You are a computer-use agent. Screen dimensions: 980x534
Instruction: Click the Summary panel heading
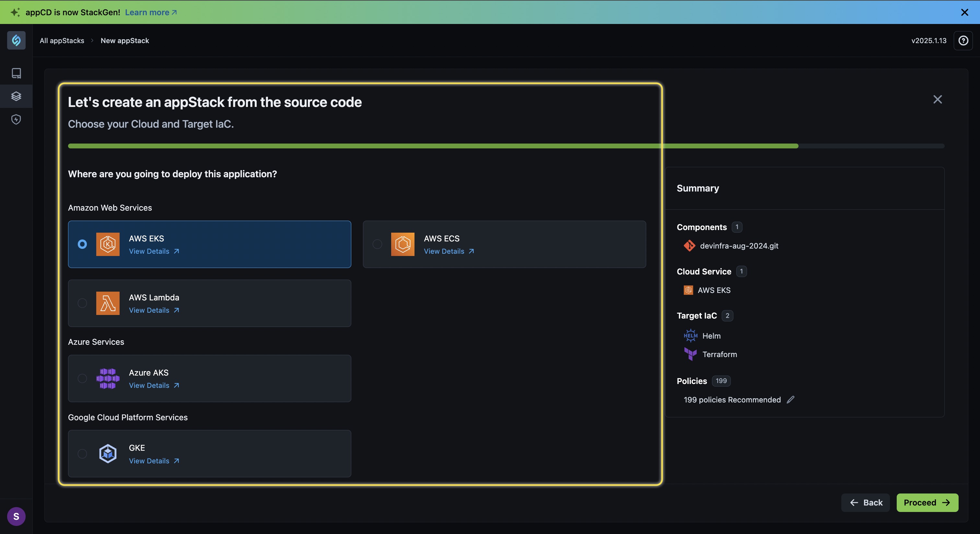point(698,188)
